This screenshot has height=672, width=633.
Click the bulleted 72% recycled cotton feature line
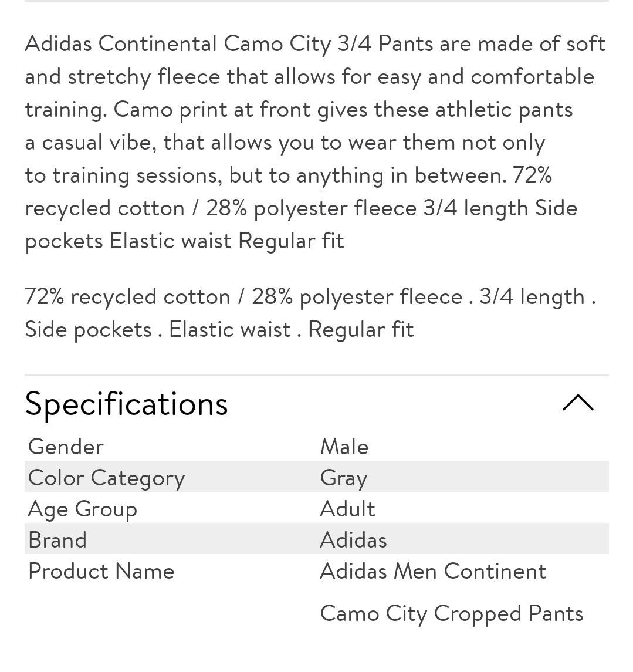point(310,298)
